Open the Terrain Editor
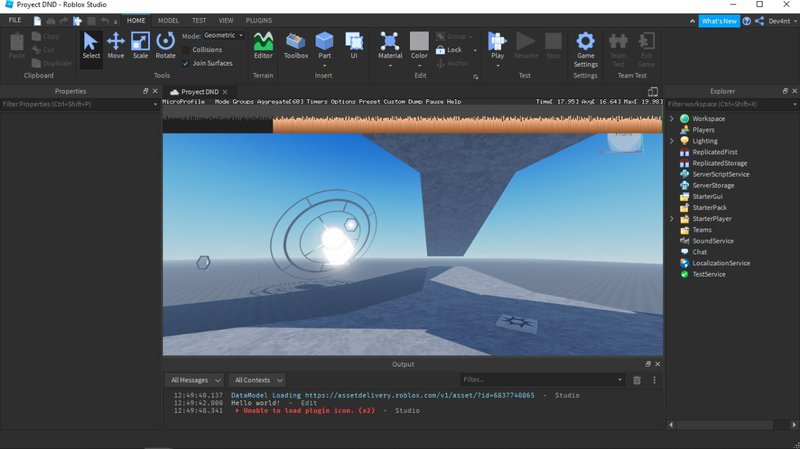This screenshot has width=800, height=449. pyautogui.click(x=263, y=44)
